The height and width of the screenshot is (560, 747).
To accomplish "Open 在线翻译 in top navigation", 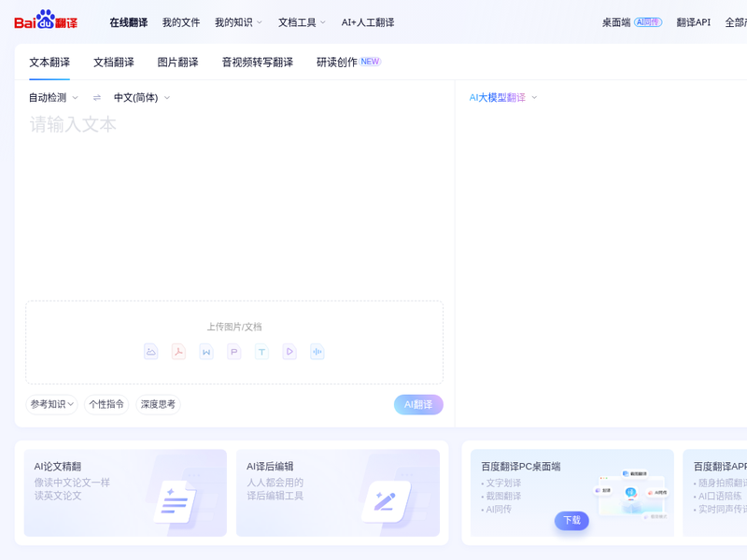I will pyautogui.click(x=129, y=22).
